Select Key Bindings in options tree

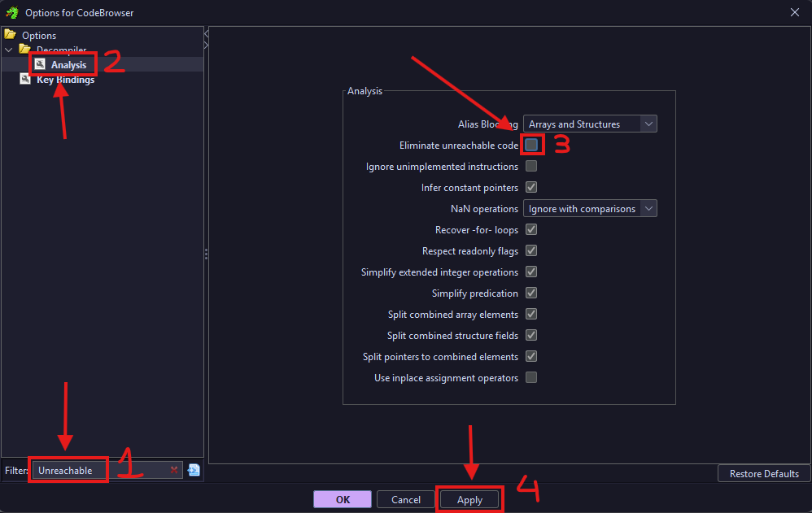coord(65,80)
